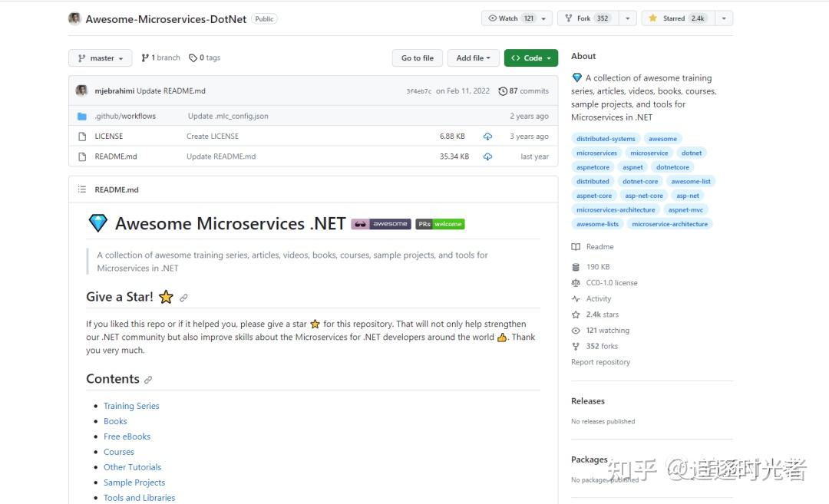Click the download icon next to LICENSE
The height and width of the screenshot is (504, 829).
(x=487, y=137)
